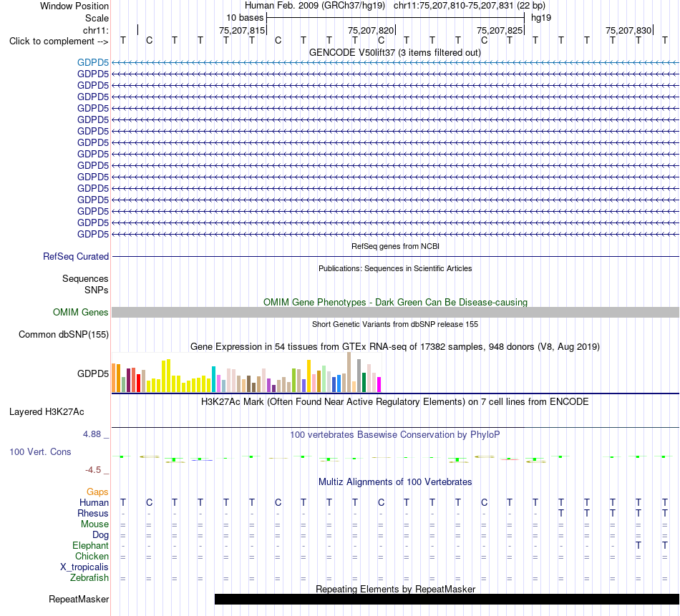Click the Human alignment row label
Viewport: 680px width, 616px height.
pyautogui.click(x=94, y=502)
